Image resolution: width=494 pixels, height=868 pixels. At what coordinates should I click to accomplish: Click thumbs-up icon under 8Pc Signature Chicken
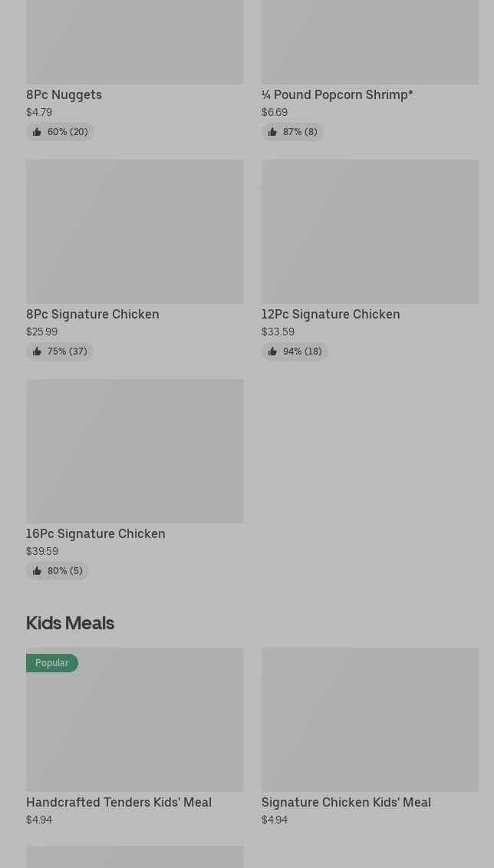pyautogui.click(x=37, y=351)
